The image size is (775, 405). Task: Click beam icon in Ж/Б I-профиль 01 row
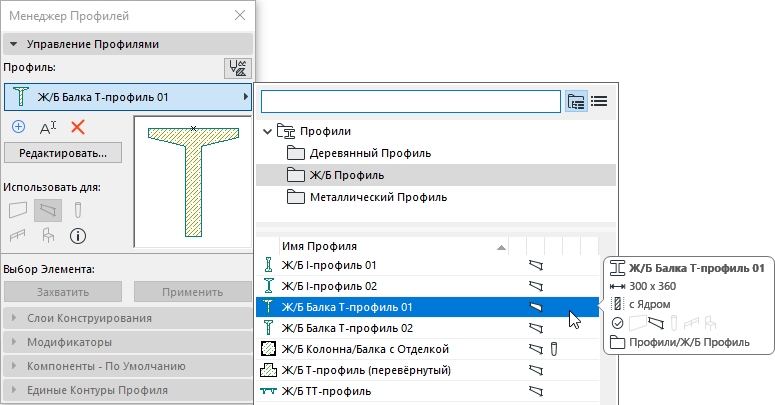[x=536, y=265]
